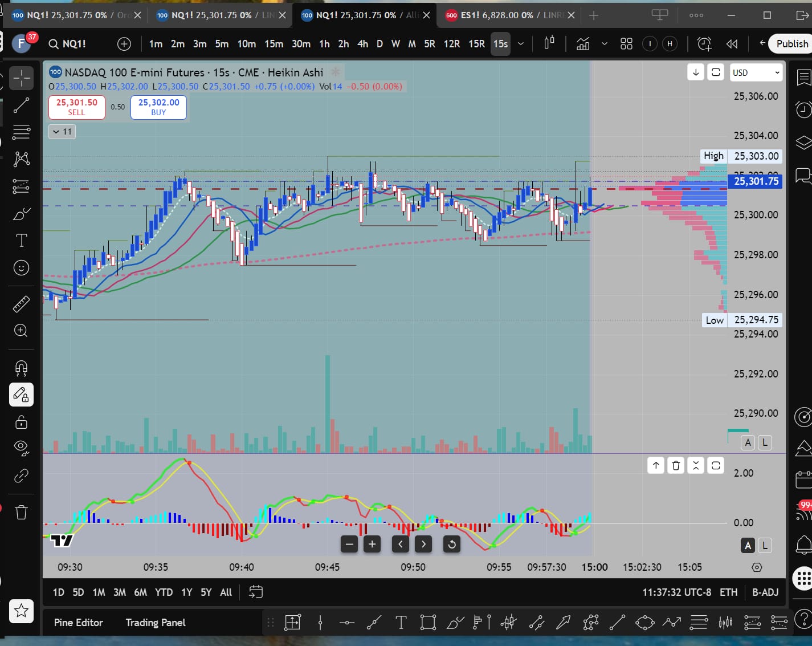Open the NQ1! symbol search
812x646 pixels.
coord(68,44)
